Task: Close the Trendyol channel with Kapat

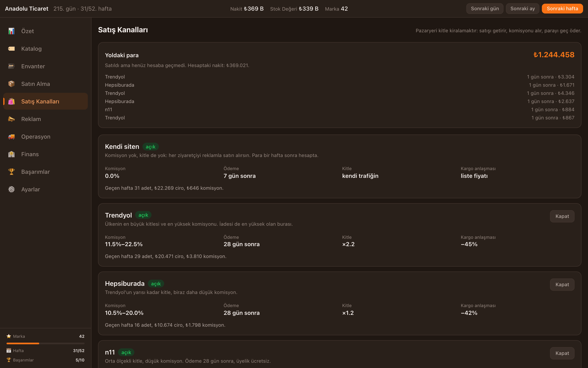Action: (x=562, y=216)
